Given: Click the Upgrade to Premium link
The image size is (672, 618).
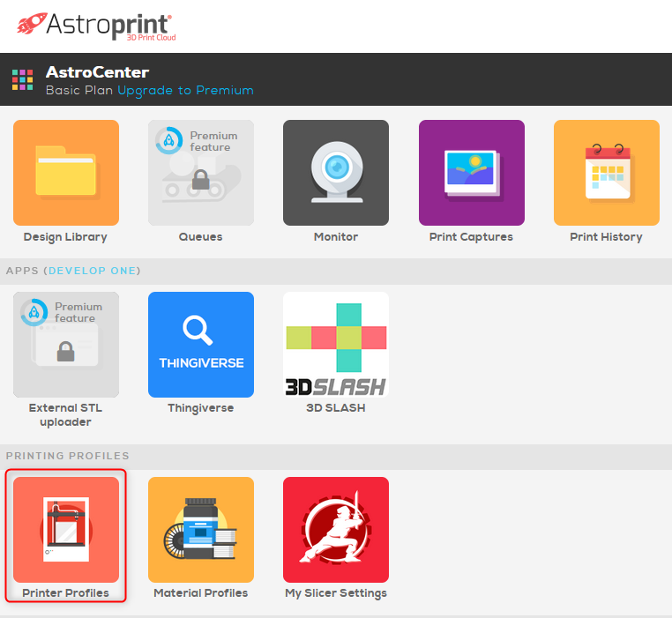Looking at the screenshot, I should coord(185,91).
